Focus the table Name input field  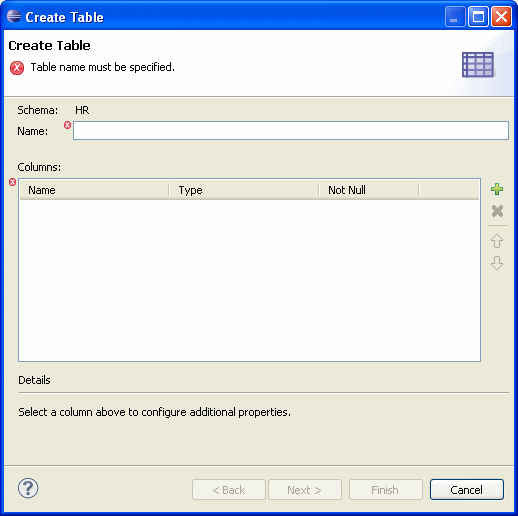pos(291,130)
